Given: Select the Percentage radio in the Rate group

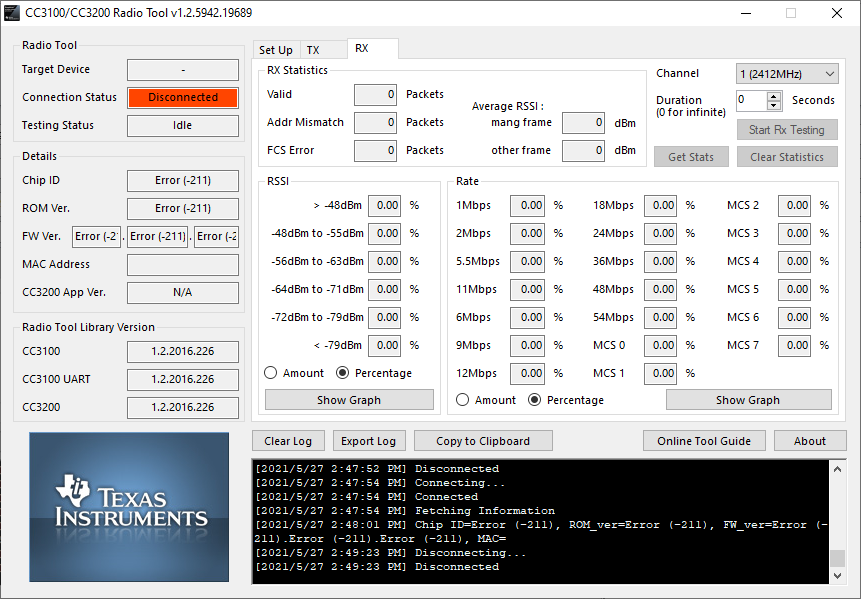Looking at the screenshot, I should (566, 400).
